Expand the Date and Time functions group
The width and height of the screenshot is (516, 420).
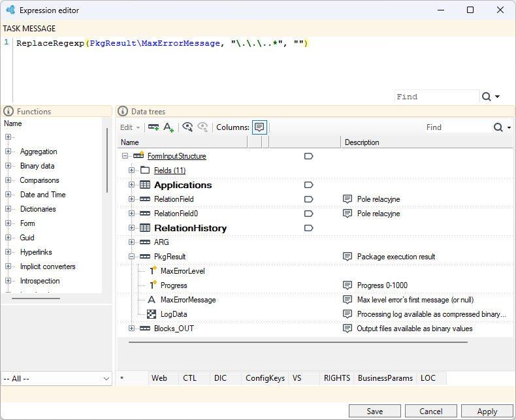click(8, 195)
